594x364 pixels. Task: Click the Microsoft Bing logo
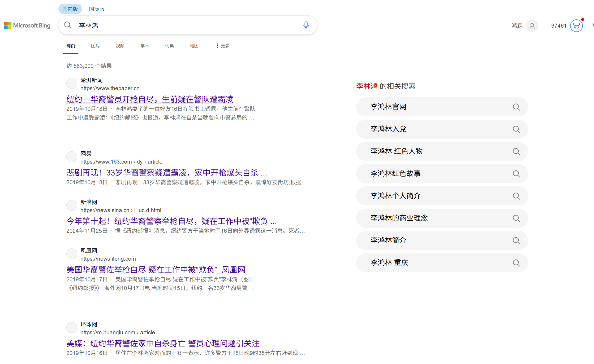pos(27,25)
